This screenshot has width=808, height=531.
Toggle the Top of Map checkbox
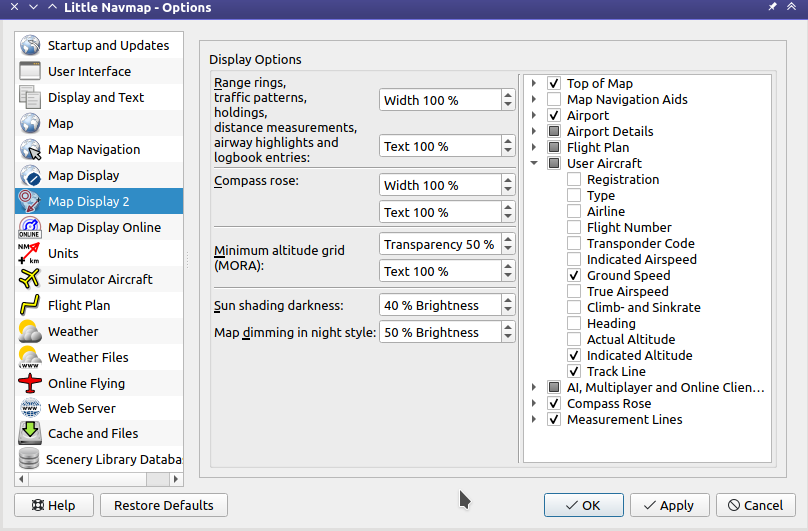(x=554, y=83)
